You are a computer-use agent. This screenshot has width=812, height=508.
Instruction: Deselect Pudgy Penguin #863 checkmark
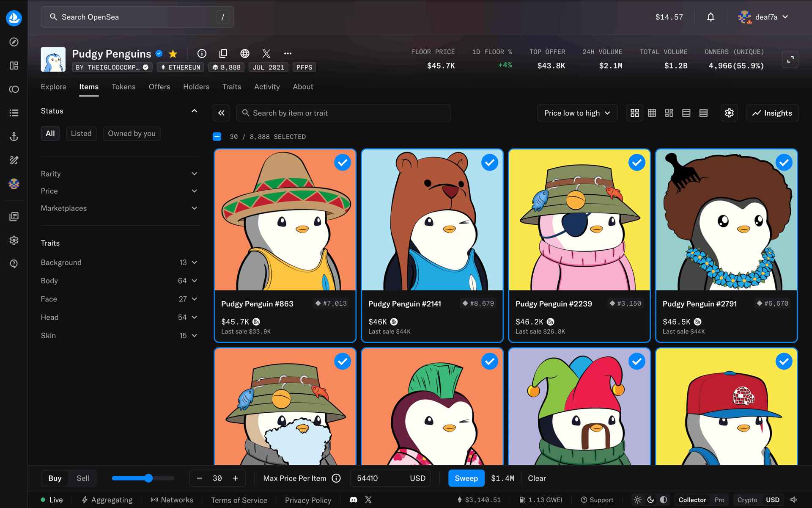click(x=342, y=163)
